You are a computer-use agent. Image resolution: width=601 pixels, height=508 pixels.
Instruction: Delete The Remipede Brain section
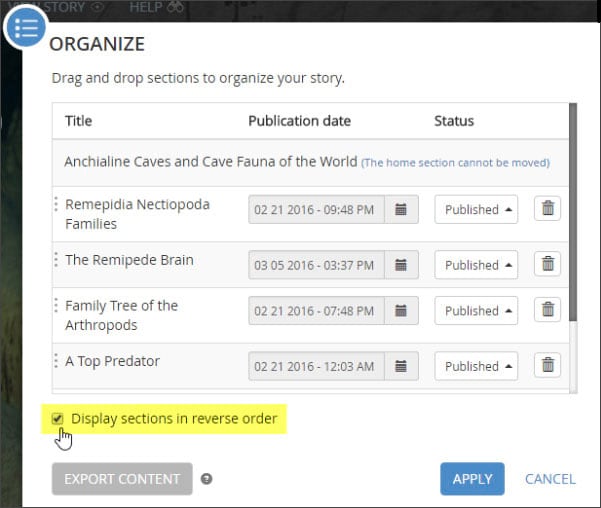[x=547, y=265]
